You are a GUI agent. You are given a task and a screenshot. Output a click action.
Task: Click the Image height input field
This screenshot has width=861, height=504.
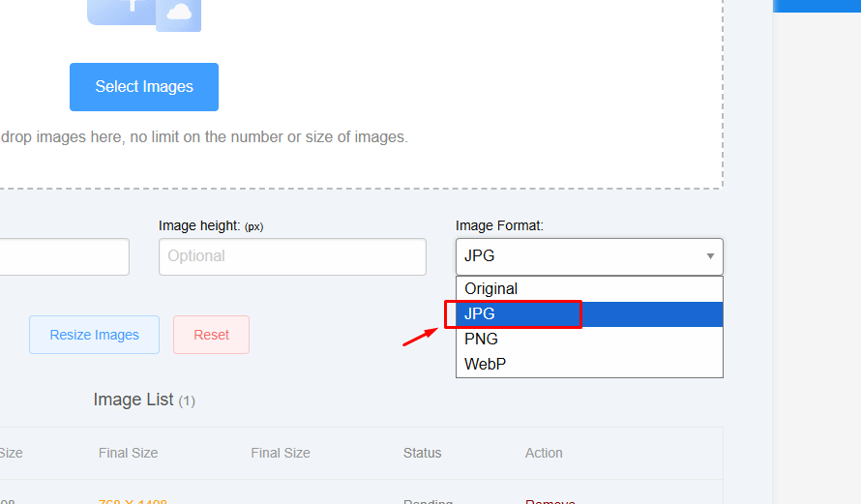coord(292,256)
